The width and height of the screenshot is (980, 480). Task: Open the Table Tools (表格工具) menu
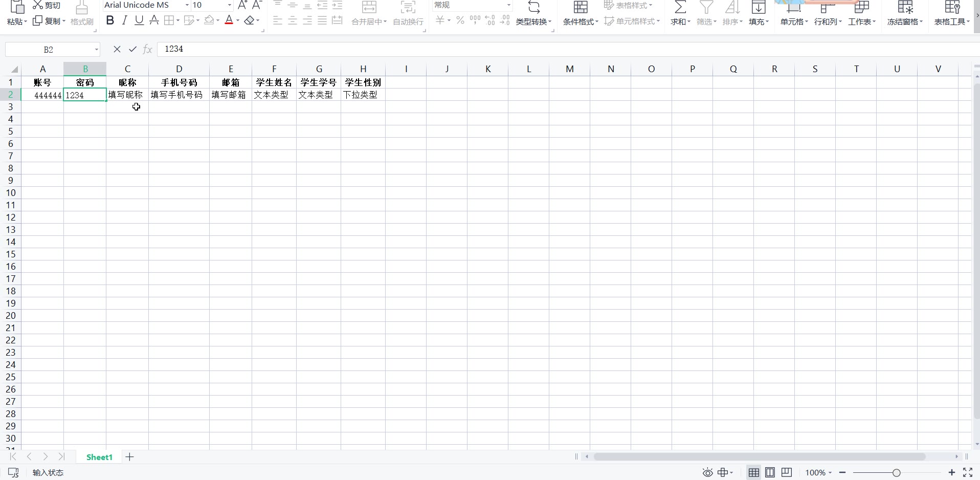tap(952, 14)
